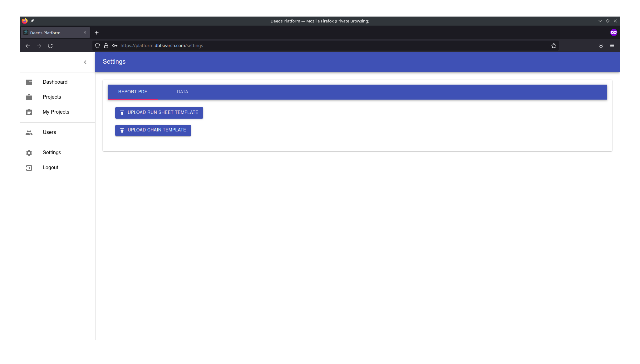The height and width of the screenshot is (364, 640).
Task: Reload the page with the refresh icon
Action: 50,46
